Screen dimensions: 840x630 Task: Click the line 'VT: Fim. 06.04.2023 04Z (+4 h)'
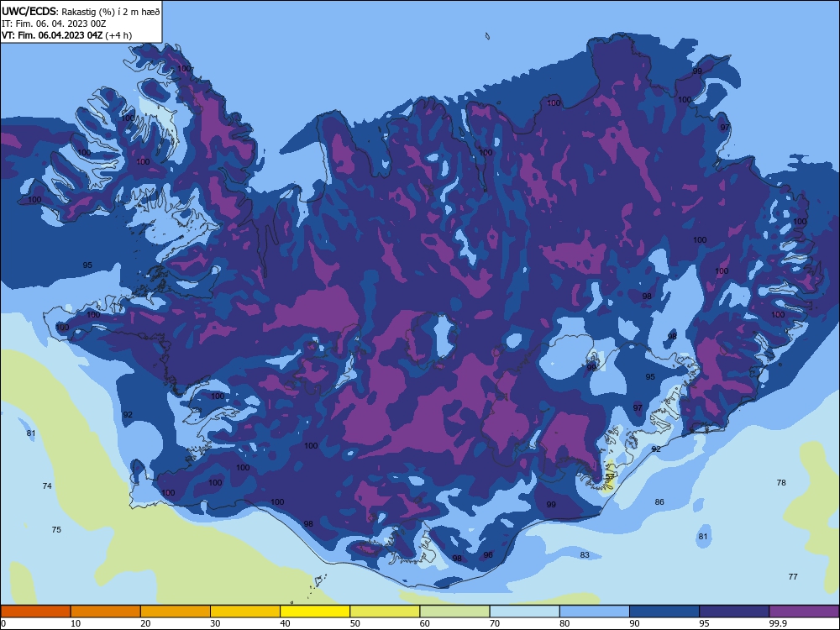pos(67,35)
